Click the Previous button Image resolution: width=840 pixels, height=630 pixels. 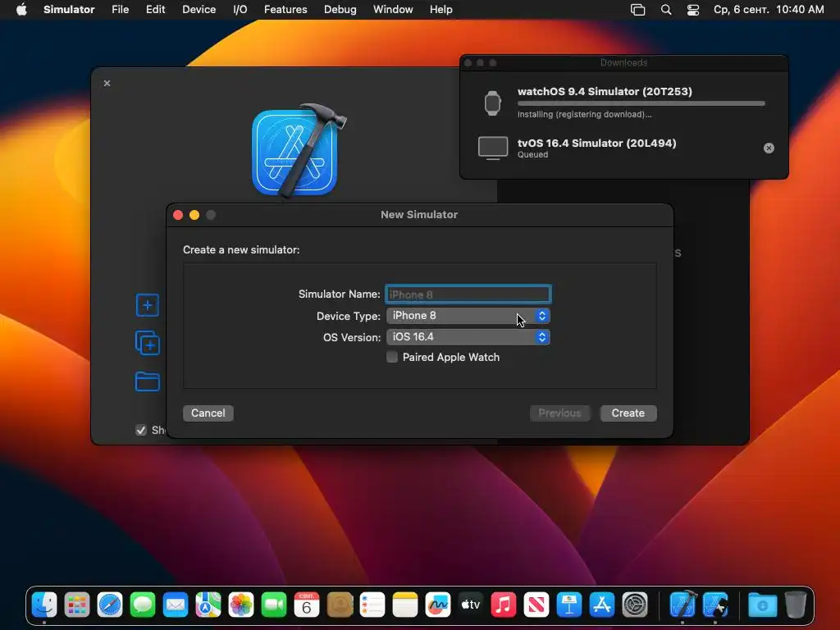(559, 413)
